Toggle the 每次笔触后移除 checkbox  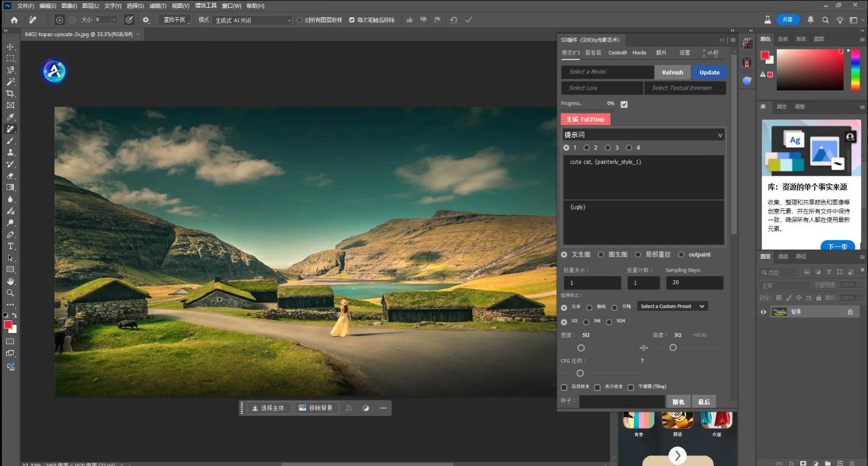352,20
